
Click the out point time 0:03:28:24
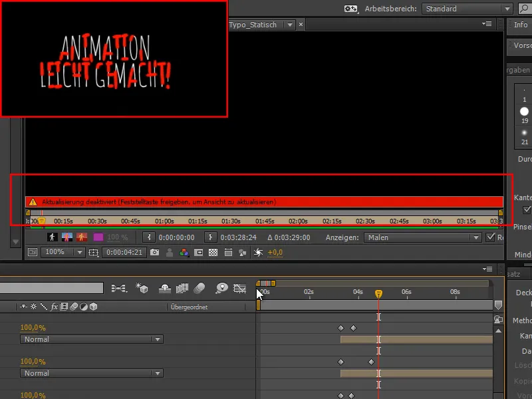pos(239,237)
